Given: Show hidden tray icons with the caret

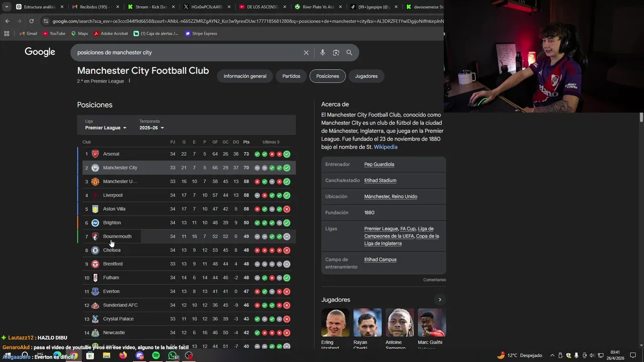Looking at the screenshot, I should click(x=552, y=355).
